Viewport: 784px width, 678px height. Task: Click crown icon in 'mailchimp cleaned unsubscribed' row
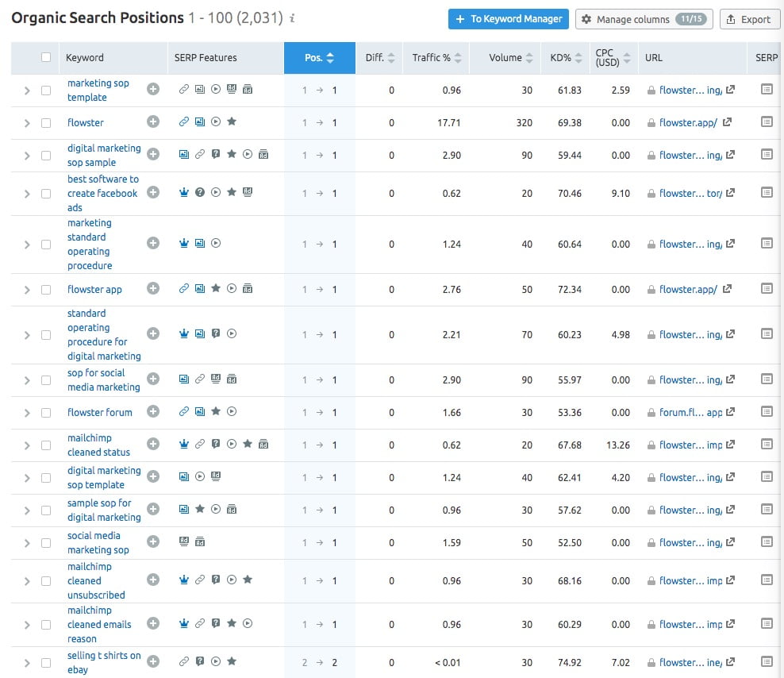pyautogui.click(x=184, y=580)
